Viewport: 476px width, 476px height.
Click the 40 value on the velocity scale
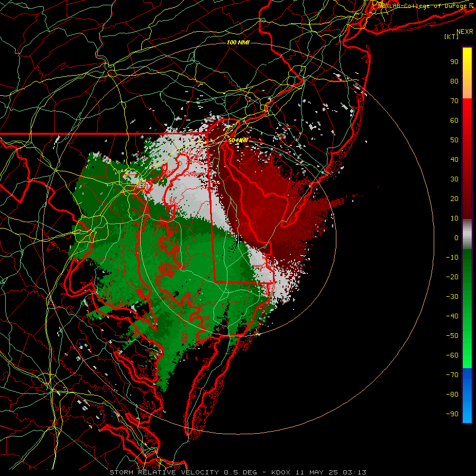pyautogui.click(x=454, y=160)
